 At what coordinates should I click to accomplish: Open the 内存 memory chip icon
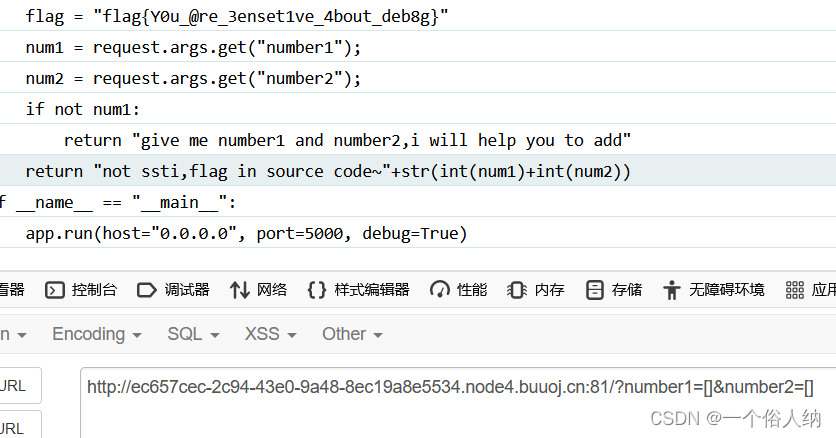point(517,290)
